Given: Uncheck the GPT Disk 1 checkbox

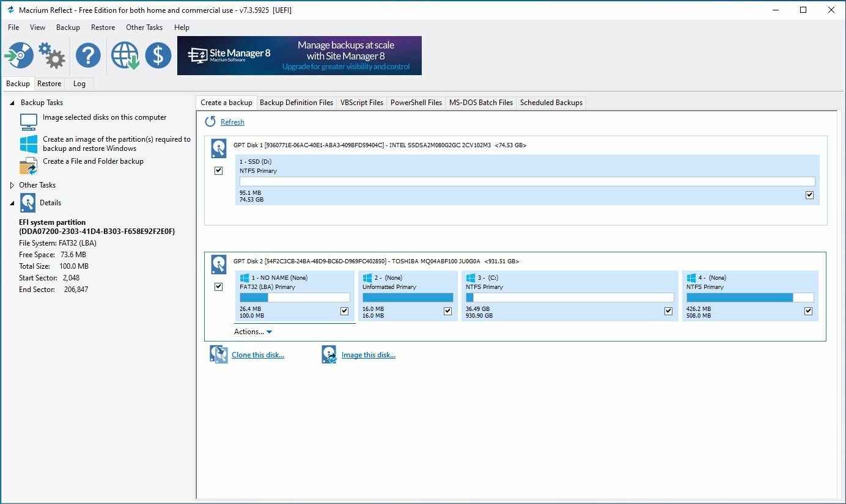Looking at the screenshot, I should pyautogui.click(x=219, y=171).
